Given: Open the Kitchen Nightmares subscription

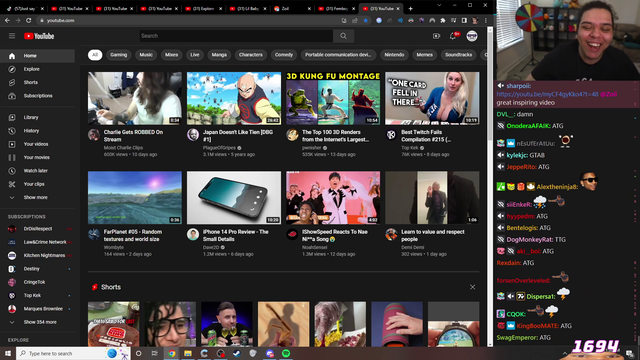Looking at the screenshot, I should (37, 256).
